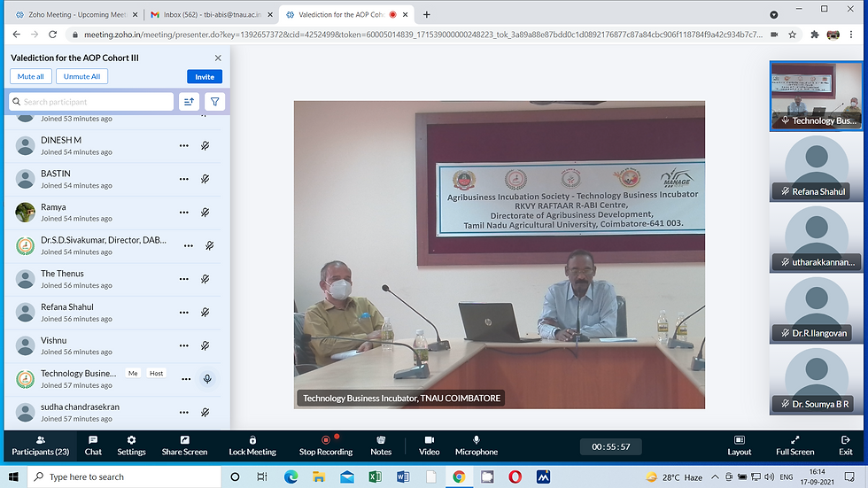Unmute Dr.S.D.Sivakumar microphone
The image size is (868, 488).
[x=209, y=245]
